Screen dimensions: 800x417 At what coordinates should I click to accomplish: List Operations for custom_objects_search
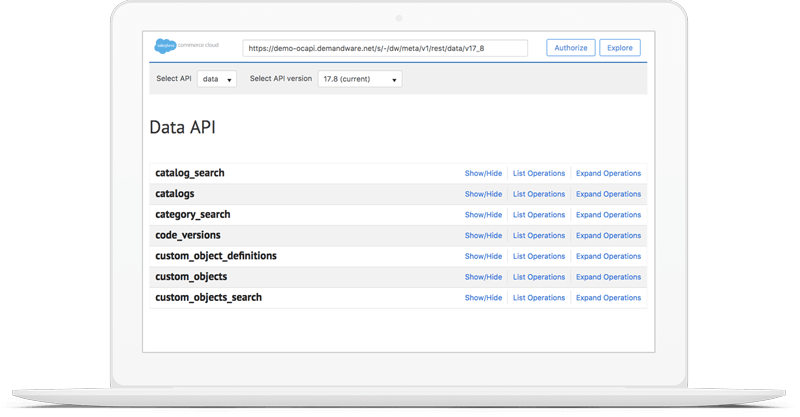point(539,298)
